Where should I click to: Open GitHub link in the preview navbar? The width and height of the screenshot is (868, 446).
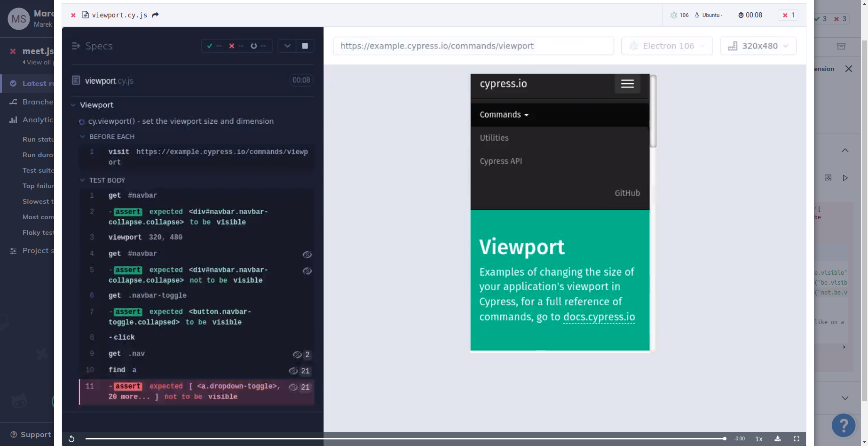click(627, 193)
